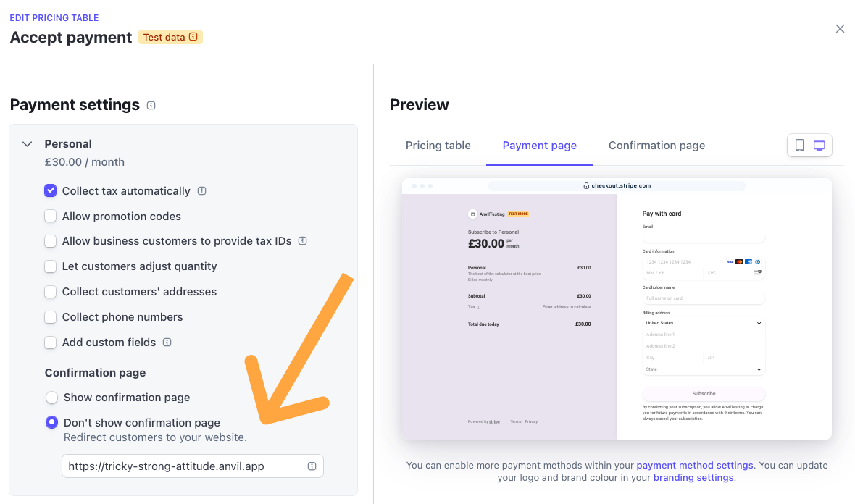Image resolution: width=855 pixels, height=504 pixels.
Task: Enable Allow promotion codes checkbox
Action: click(x=51, y=216)
